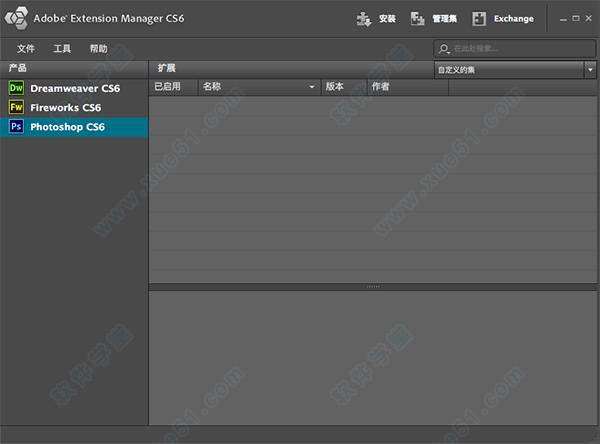Minimize the Extension Manager window
This screenshot has width=600, height=444.
(x=563, y=19)
